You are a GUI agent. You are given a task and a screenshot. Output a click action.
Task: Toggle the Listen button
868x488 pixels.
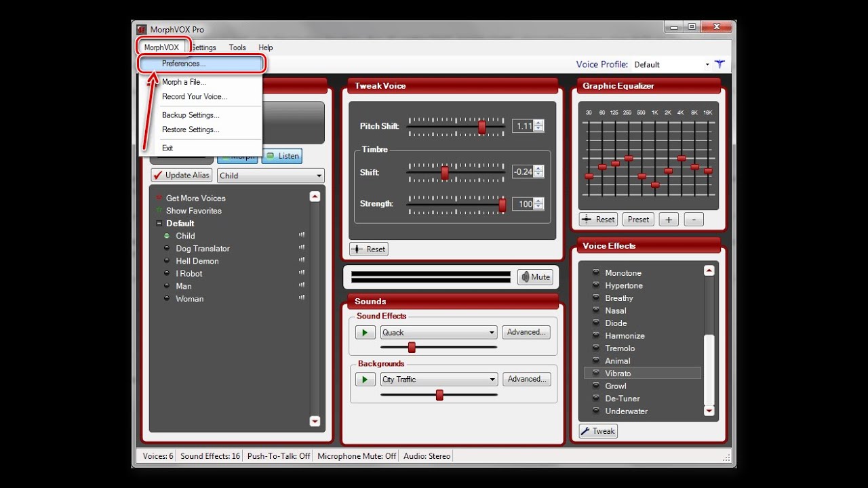[x=282, y=156]
